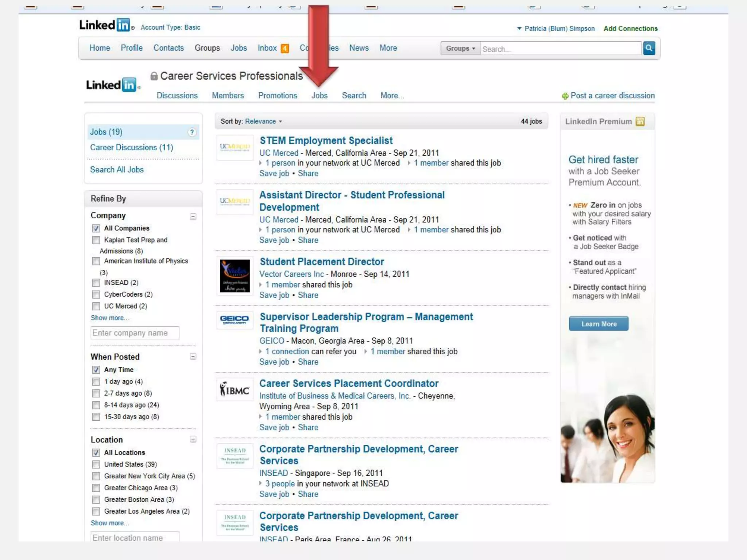747x560 pixels.
Task: Click Post a career discussion link
Action: 612,96
